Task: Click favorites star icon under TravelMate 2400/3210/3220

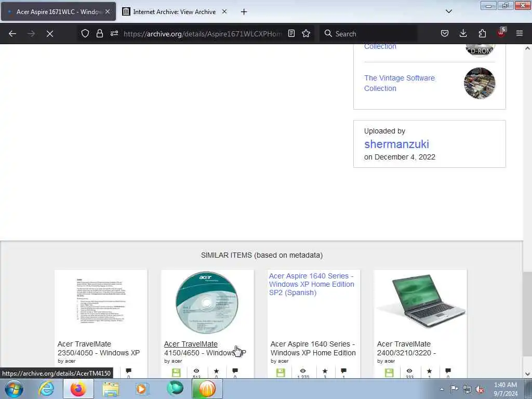Action: [429, 371]
